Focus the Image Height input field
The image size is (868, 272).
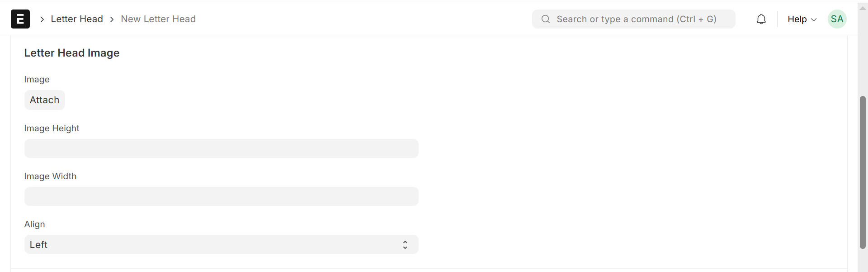[x=221, y=148]
